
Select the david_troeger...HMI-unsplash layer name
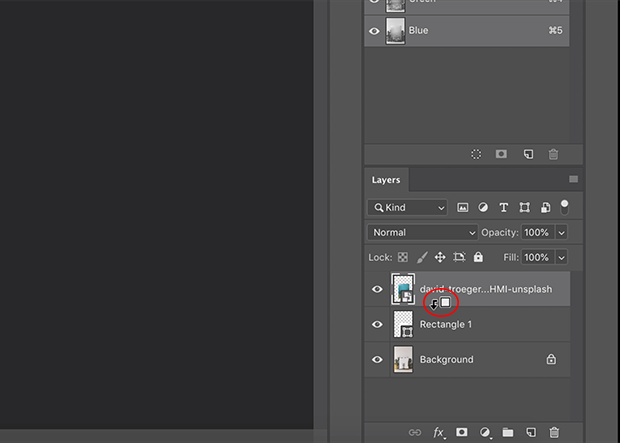point(486,289)
